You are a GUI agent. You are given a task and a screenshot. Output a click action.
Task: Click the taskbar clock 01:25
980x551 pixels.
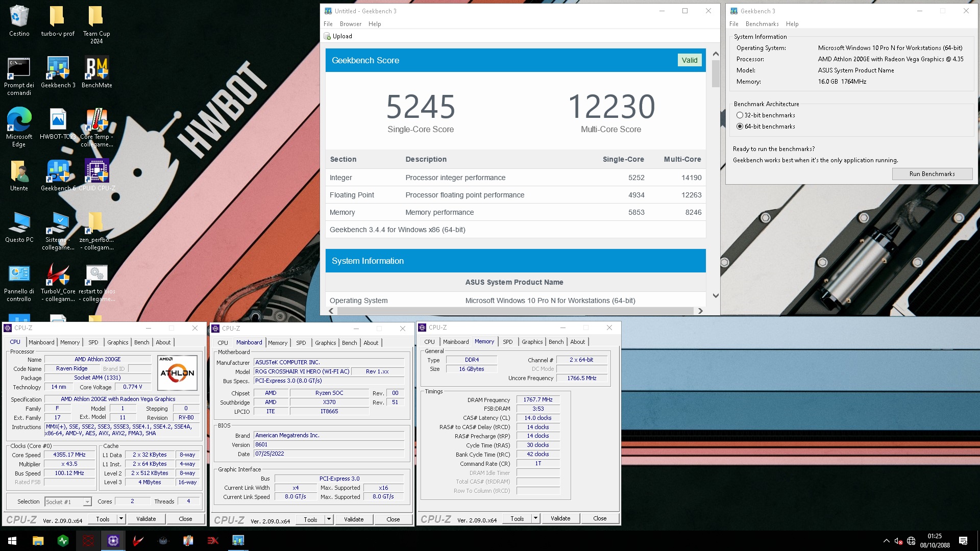click(935, 536)
